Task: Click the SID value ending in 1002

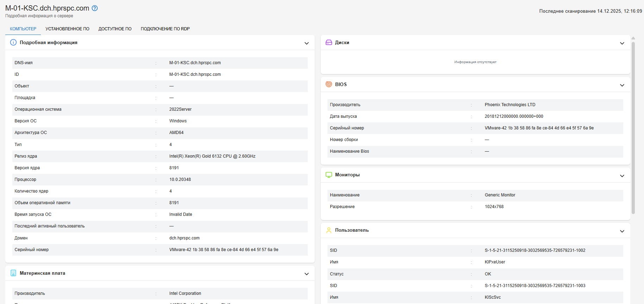Action: 535,250
